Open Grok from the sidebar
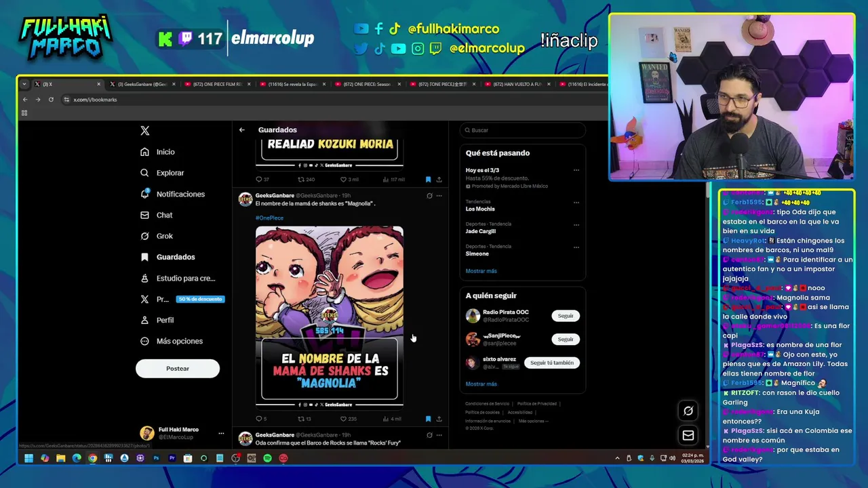868x488 pixels. click(x=157, y=236)
